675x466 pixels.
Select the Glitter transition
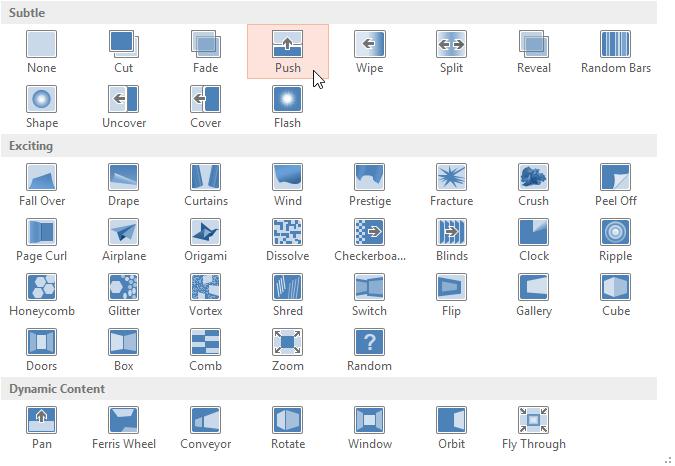(x=124, y=295)
